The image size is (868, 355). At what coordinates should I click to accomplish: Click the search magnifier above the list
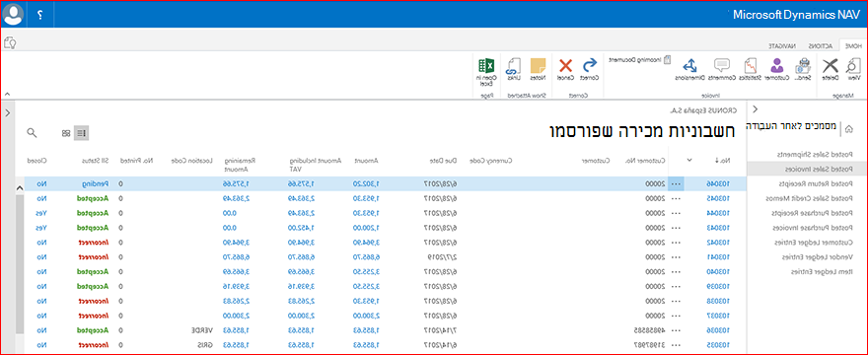[x=33, y=132]
